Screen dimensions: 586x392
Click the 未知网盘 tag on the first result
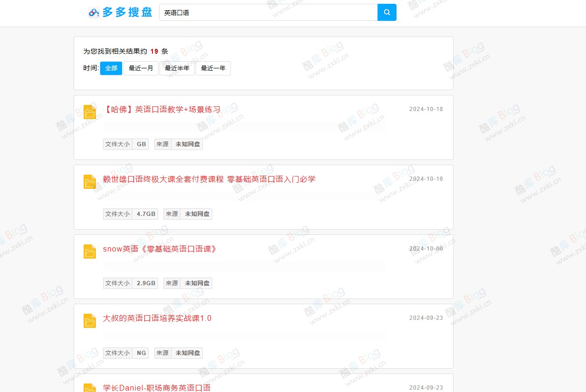click(187, 144)
